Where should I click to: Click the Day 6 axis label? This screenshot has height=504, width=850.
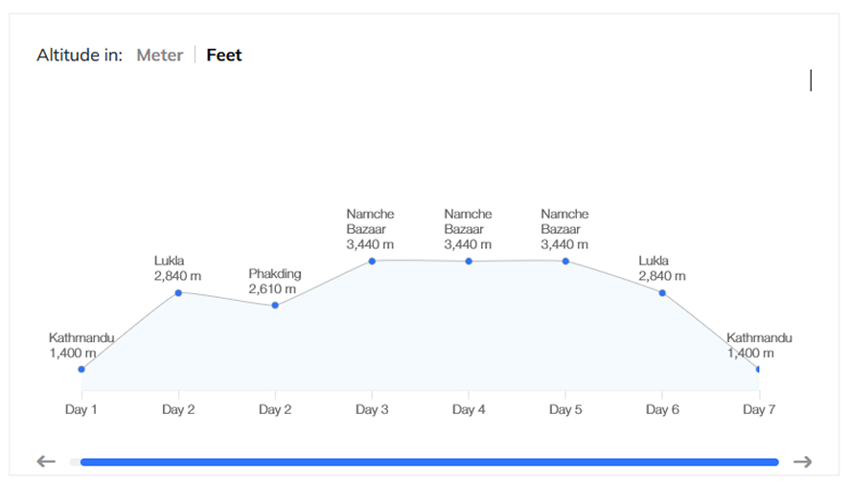pos(662,410)
